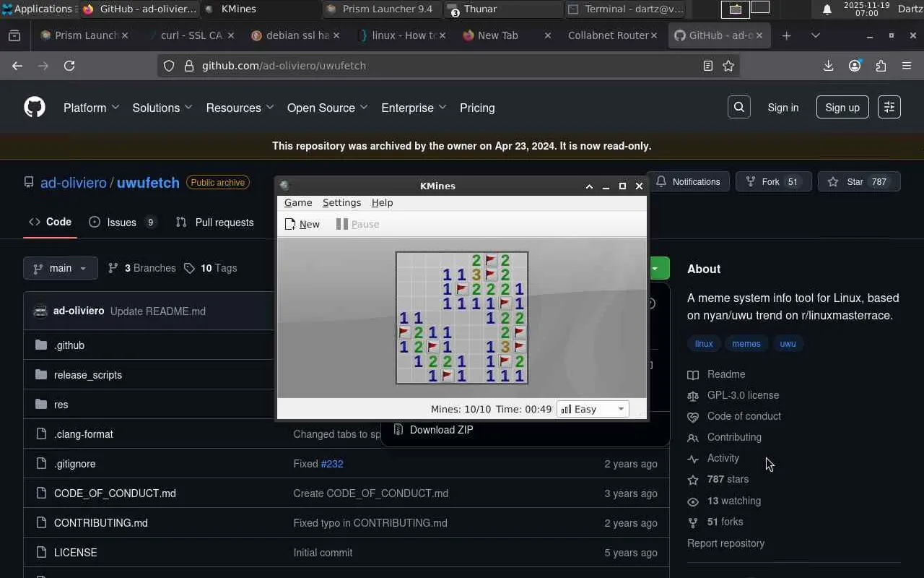Click the folder icon beside release_scripts
The height and width of the screenshot is (578, 924).
point(41,375)
